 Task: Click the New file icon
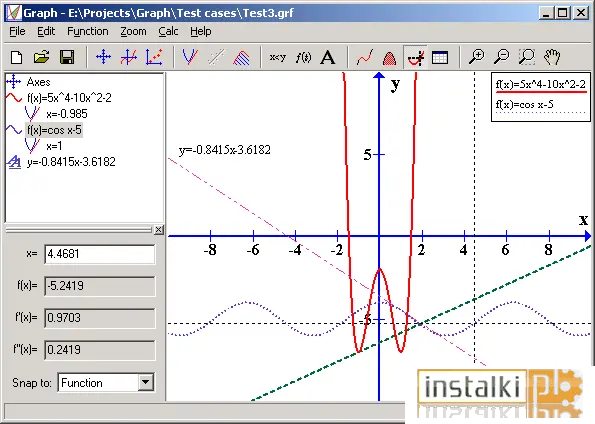click(17, 58)
